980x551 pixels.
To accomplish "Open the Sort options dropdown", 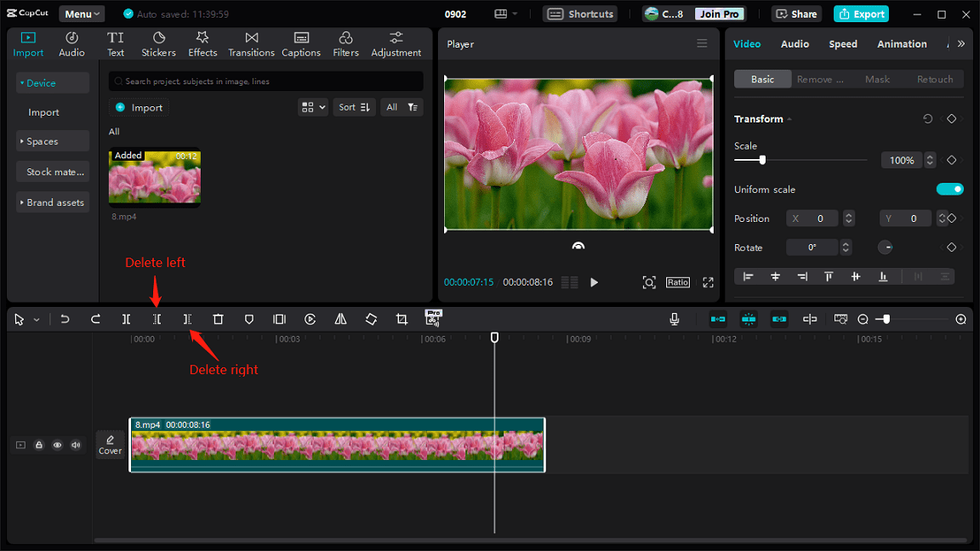I will pyautogui.click(x=354, y=107).
